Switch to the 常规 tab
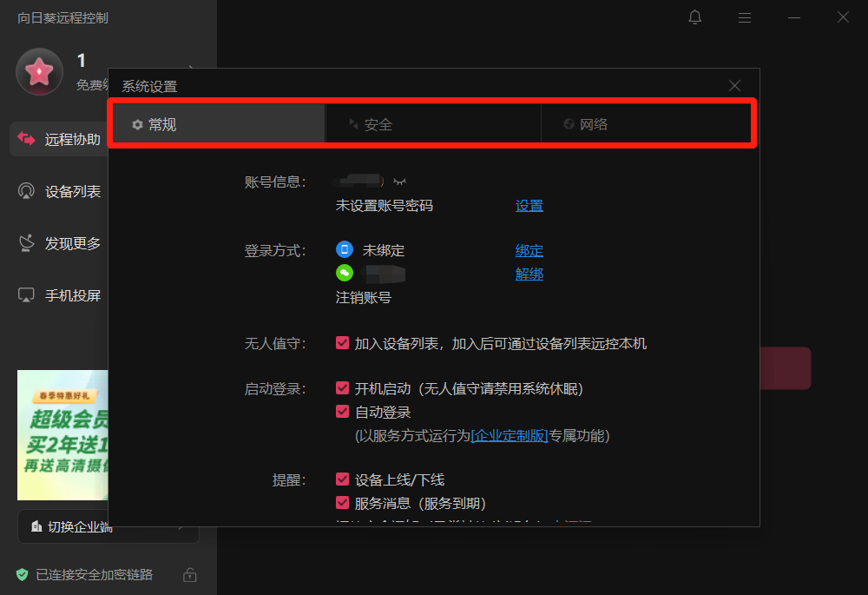Screen dimensions: 868x595 pos(219,124)
